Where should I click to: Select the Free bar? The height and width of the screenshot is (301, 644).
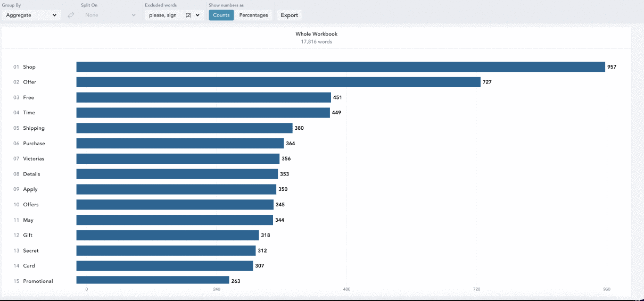[204, 97]
